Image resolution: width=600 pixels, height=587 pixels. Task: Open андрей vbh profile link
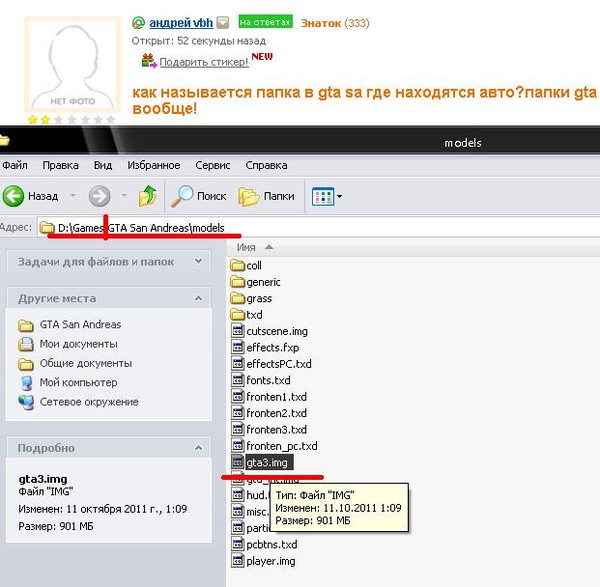(x=181, y=23)
